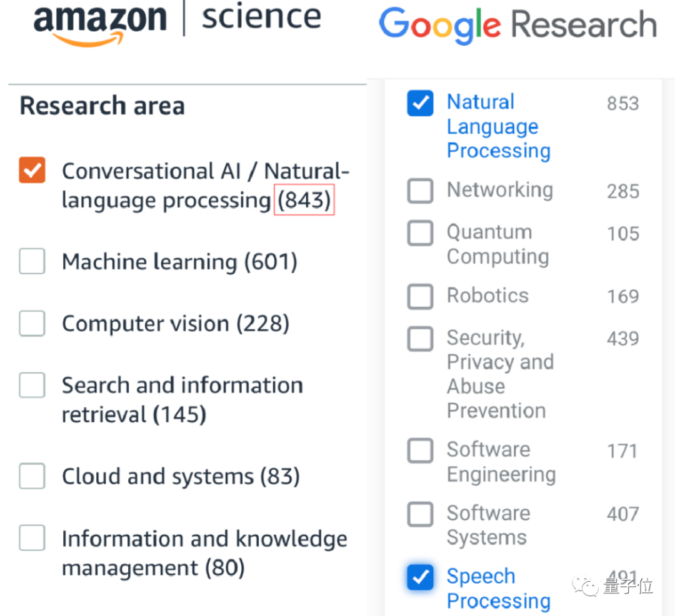
Task: Check the Cloud and systems checkbox
Action: tap(32, 476)
